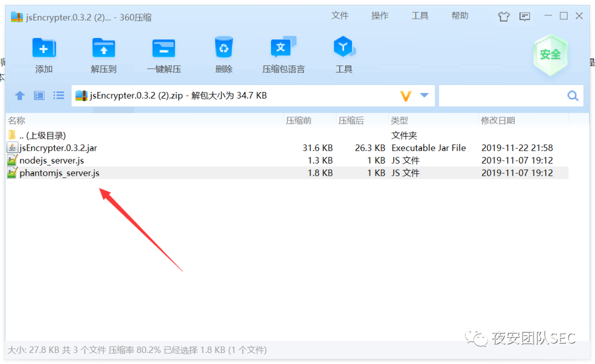Viewport: 595px width, 364px height.
Task: Select the nodejs_server.js file name
Action: click(x=52, y=160)
